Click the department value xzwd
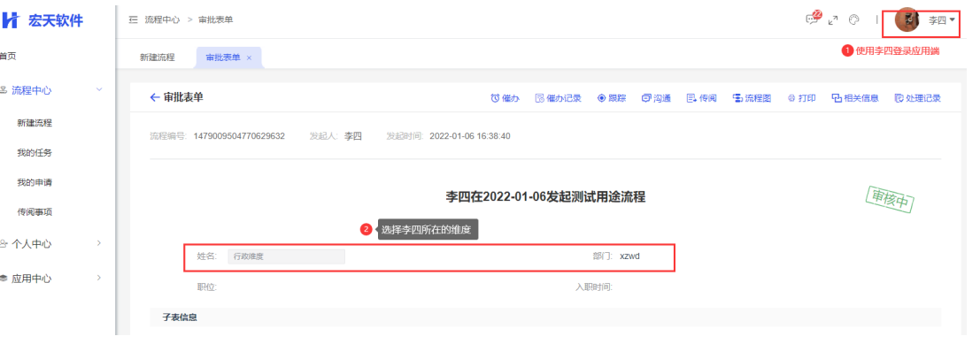 point(629,256)
